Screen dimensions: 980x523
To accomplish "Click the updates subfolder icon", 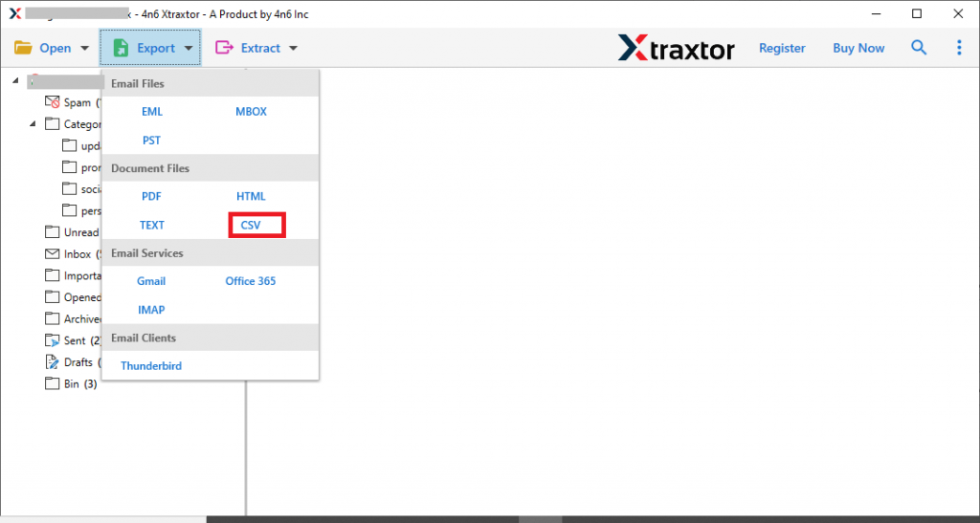I will [69, 146].
